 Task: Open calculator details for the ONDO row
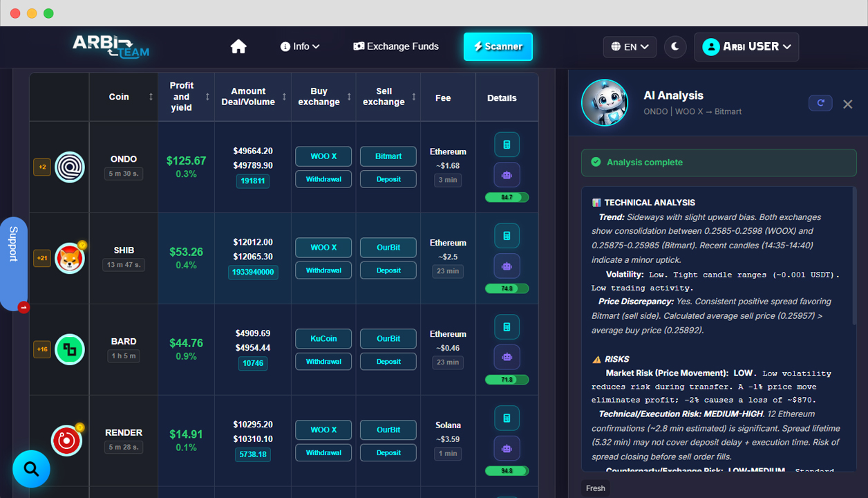[x=507, y=145]
